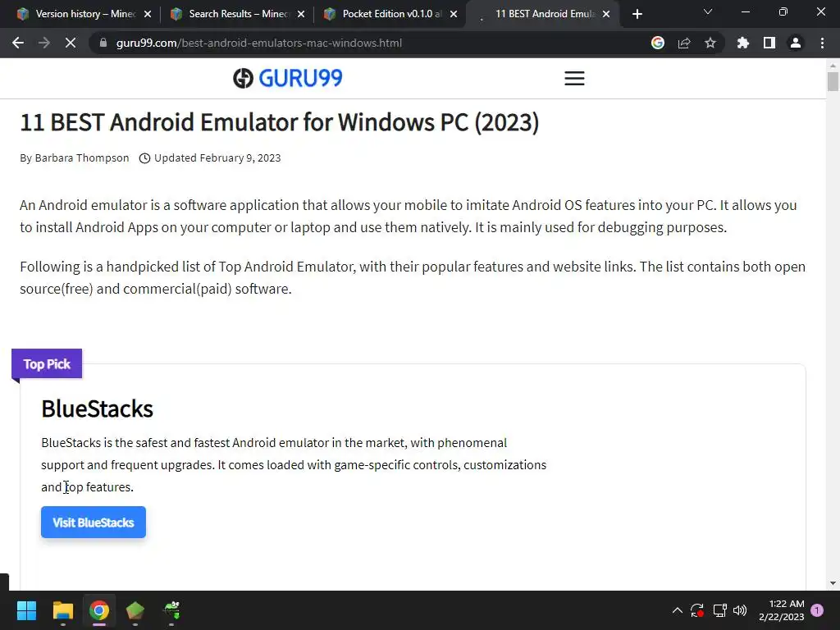
Task: Click the BlueStacks heading
Action: pos(97,409)
